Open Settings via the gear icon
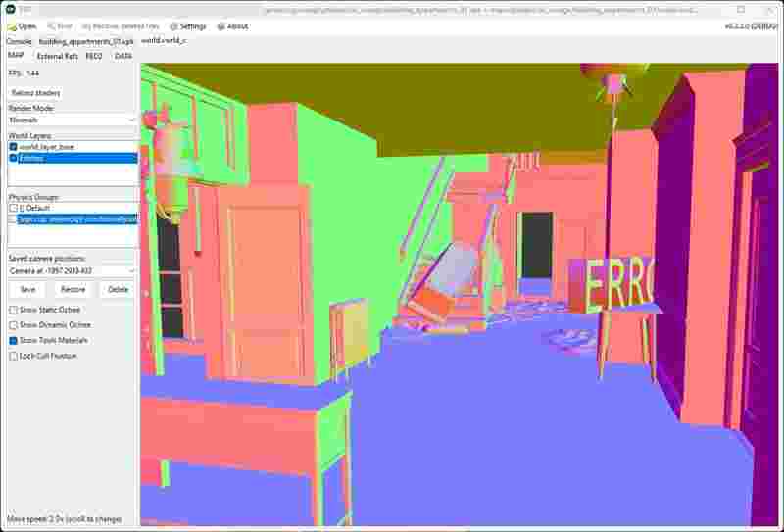 (x=173, y=26)
